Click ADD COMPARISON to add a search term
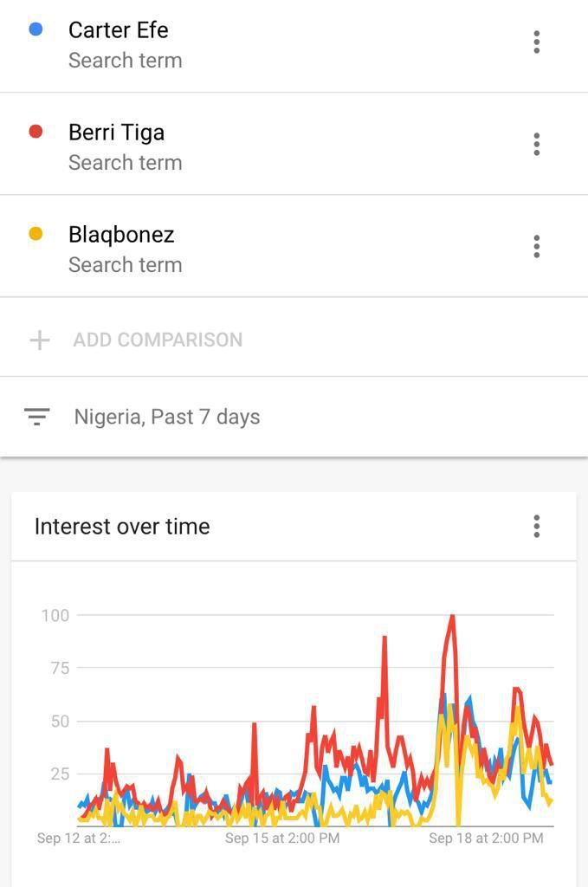The height and width of the screenshot is (887, 588). pyautogui.click(x=157, y=340)
